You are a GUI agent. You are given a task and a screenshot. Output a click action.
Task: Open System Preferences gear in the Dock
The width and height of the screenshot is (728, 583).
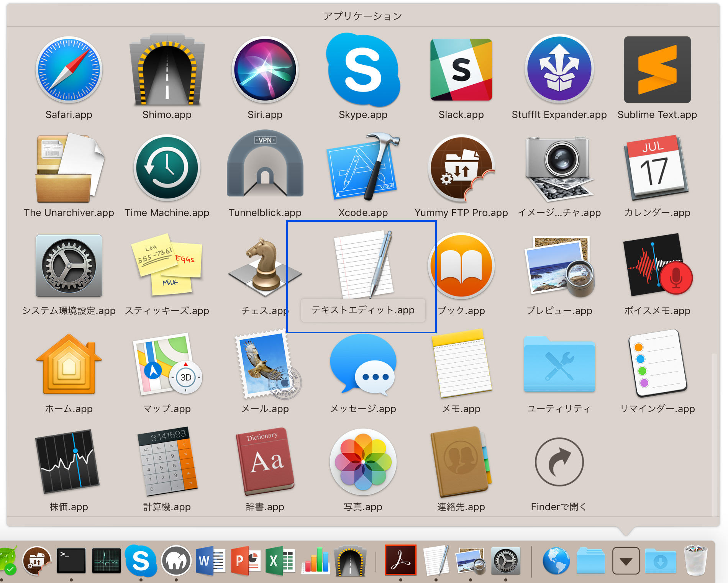click(x=506, y=561)
